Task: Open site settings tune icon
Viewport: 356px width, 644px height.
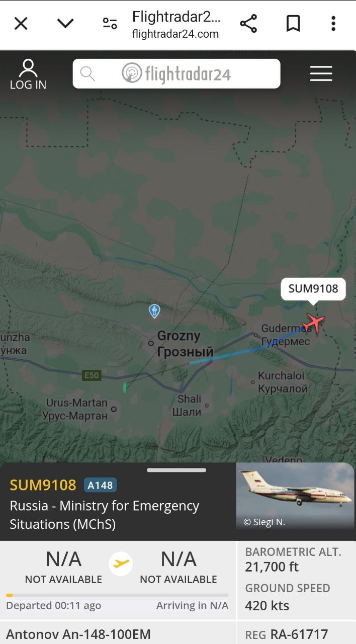Action: click(110, 23)
